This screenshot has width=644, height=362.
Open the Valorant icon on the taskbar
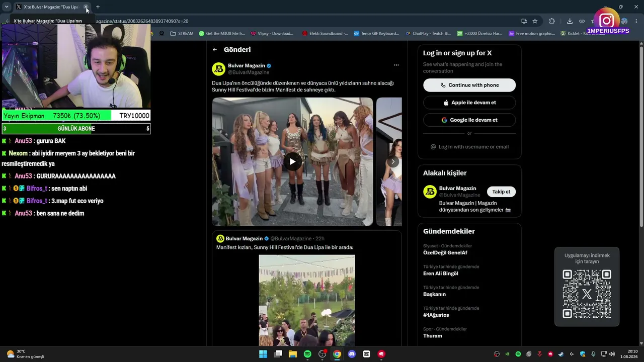(381, 354)
